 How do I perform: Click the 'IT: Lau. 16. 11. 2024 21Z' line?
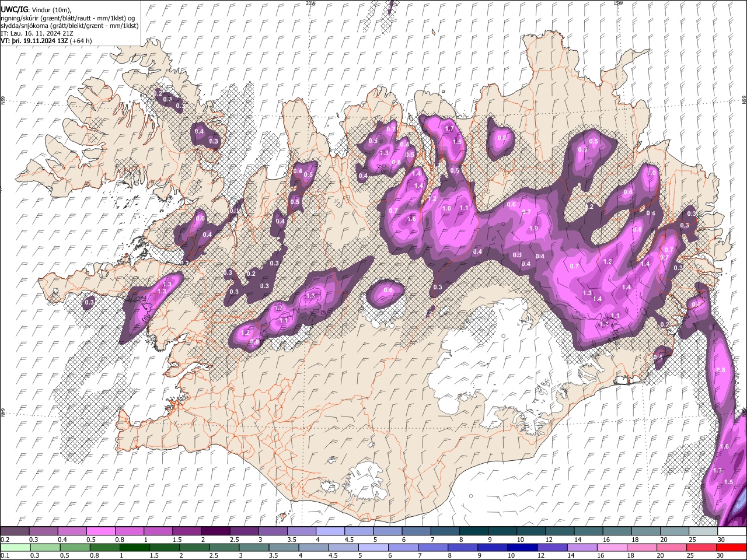click(37, 34)
